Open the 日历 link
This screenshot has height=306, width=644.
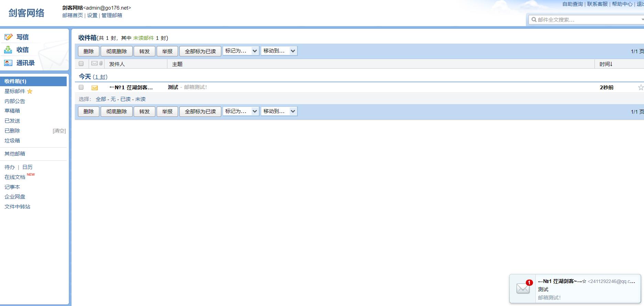click(27, 167)
